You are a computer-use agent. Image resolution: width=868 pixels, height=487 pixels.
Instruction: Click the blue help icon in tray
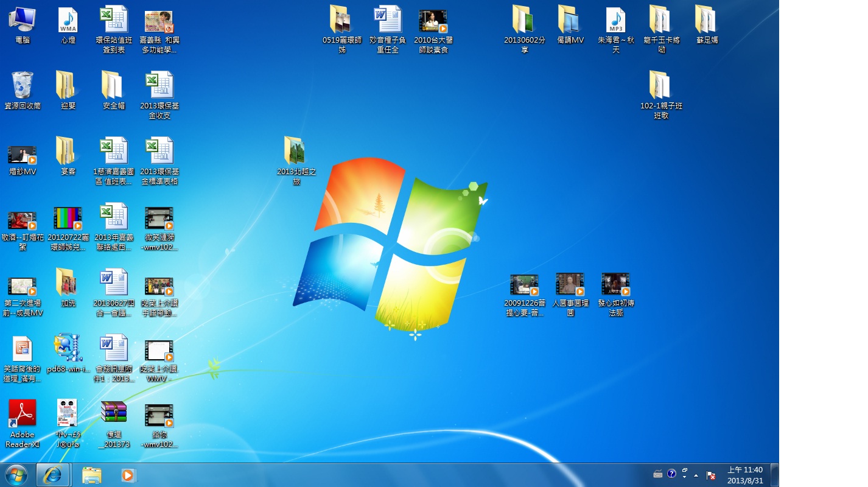point(671,474)
